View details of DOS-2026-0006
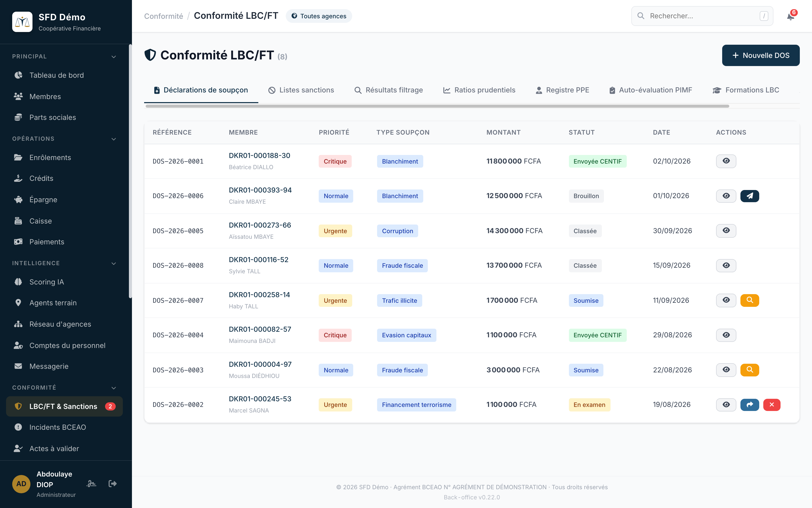Image resolution: width=812 pixels, height=508 pixels. point(726,196)
